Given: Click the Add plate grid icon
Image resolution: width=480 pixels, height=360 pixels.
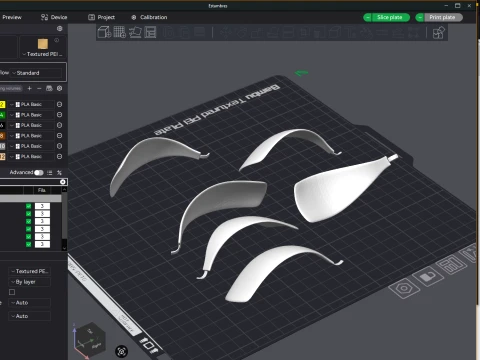Looking at the screenshot, I should [120, 32].
